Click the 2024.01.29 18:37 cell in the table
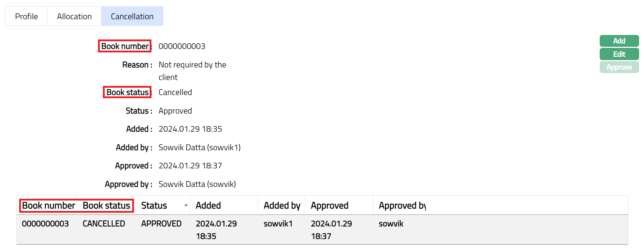 click(x=331, y=230)
